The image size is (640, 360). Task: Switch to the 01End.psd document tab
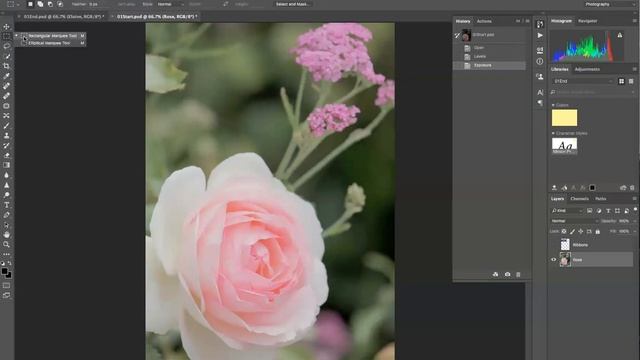pyautogui.click(x=63, y=17)
